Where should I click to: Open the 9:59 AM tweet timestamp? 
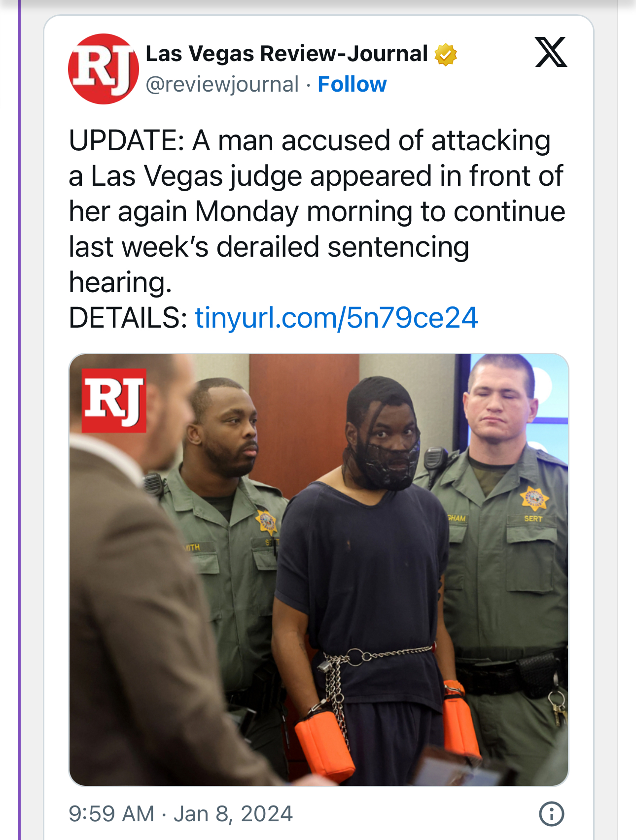point(112,814)
